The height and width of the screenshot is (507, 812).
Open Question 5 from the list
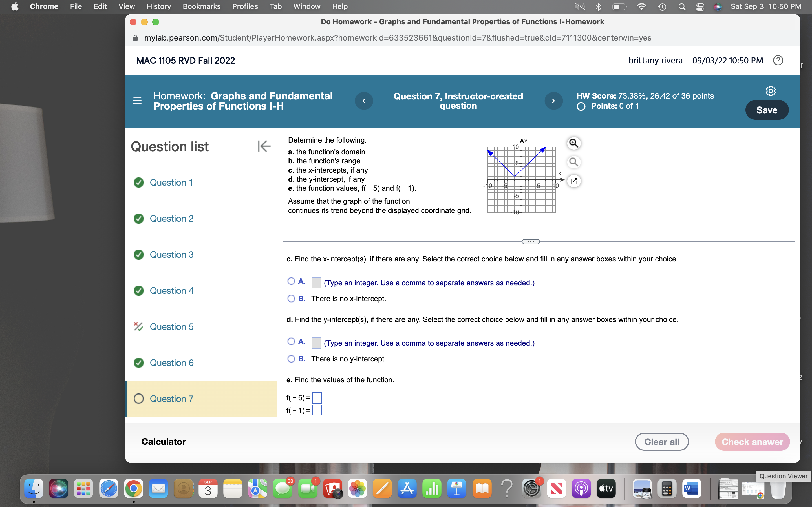point(171,327)
